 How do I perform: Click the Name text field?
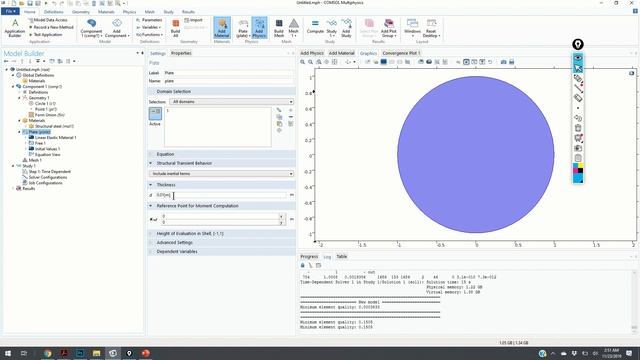[228, 81]
